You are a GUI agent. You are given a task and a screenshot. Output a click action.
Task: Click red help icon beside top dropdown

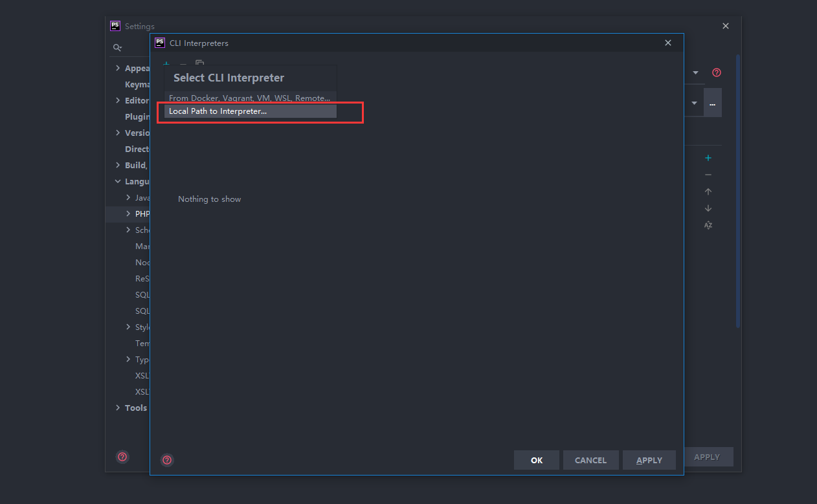tap(717, 72)
